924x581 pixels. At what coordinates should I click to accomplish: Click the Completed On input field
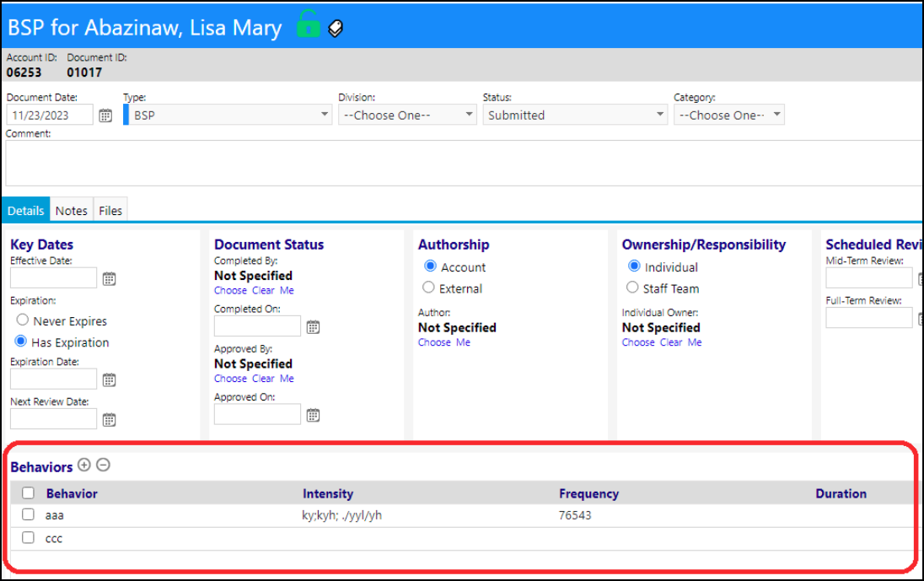point(257,326)
